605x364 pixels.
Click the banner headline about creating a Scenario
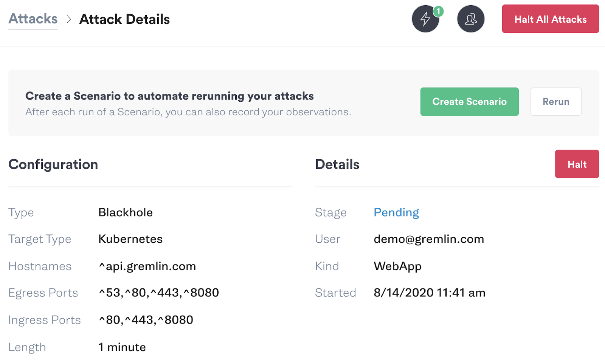tap(169, 96)
